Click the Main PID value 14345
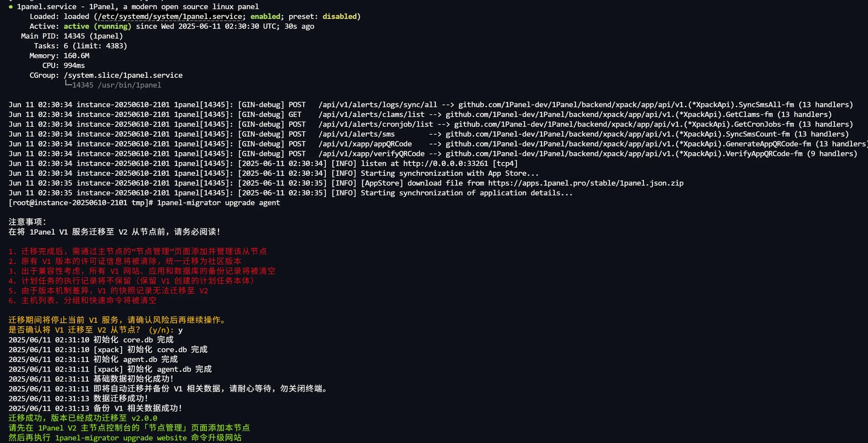Image resolution: width=868 pixels, height=443 pixels. 74,36
